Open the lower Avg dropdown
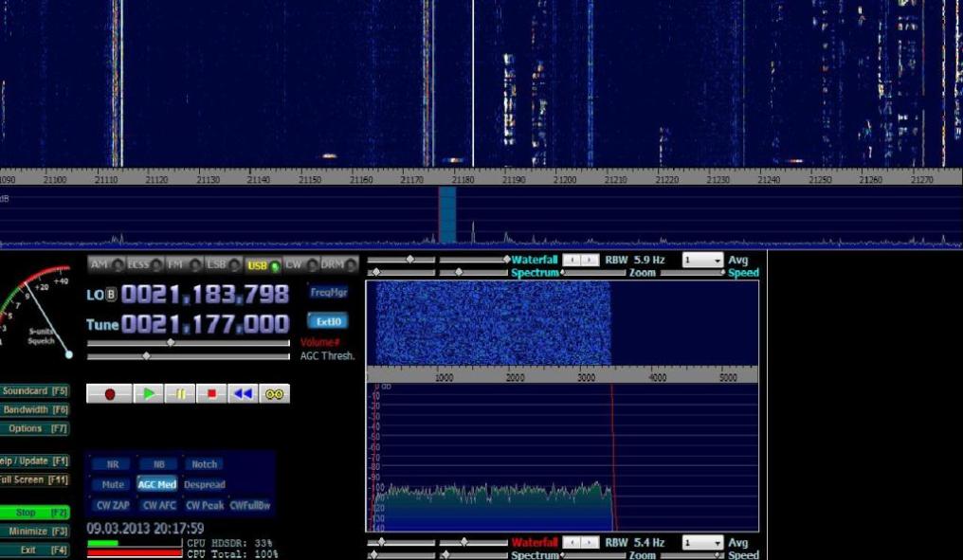 [702, 543]
